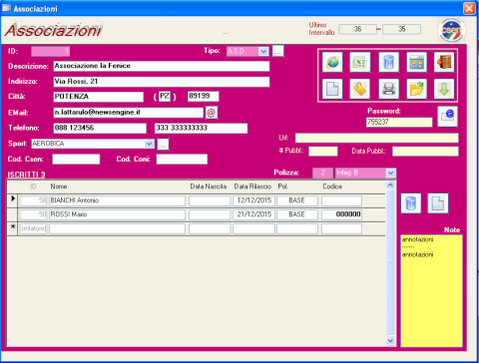
Task: Click the list scrollbar up arrow
Action: coord(391,185)
